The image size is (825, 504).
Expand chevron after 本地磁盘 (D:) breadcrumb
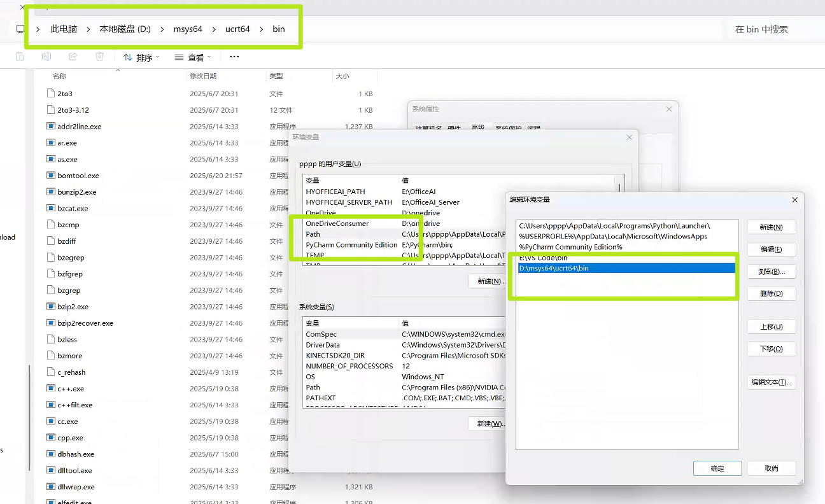point(162,29)
